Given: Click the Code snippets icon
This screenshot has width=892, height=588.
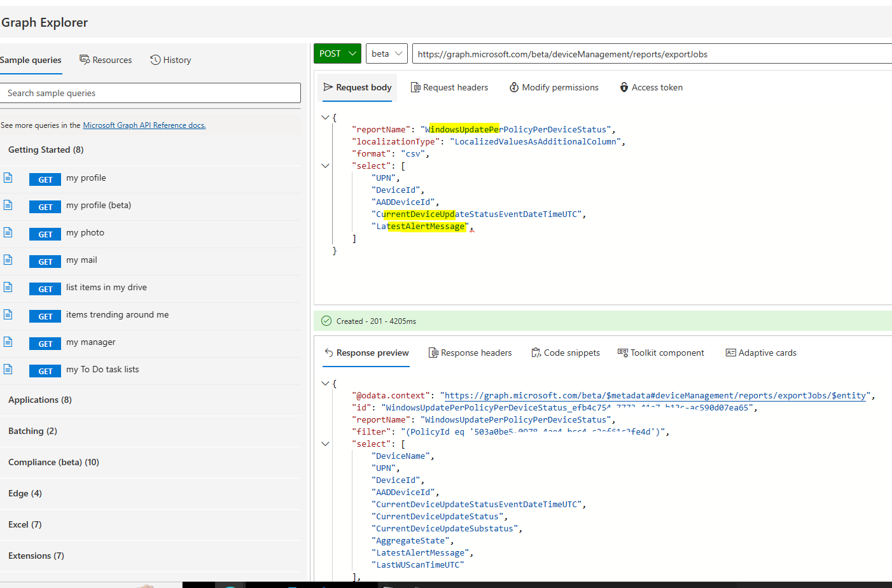Looking at the screenshot, I should tap(536, 353).
